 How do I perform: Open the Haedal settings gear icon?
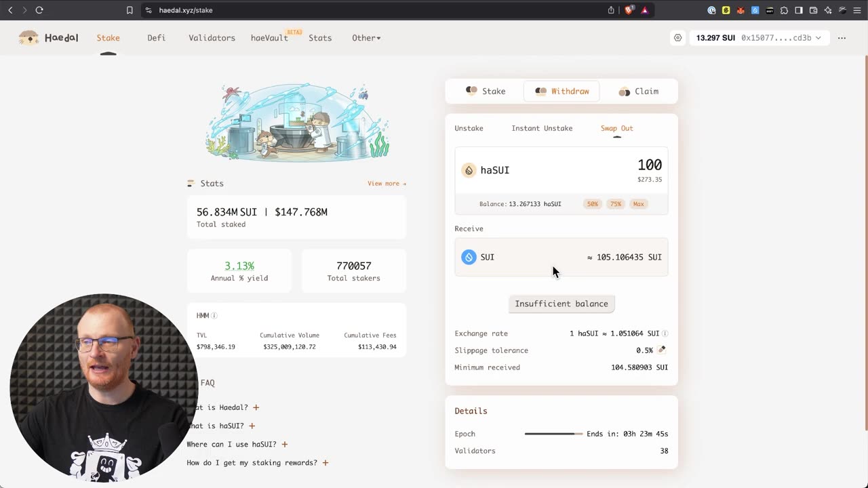click(x=677, y=38)
